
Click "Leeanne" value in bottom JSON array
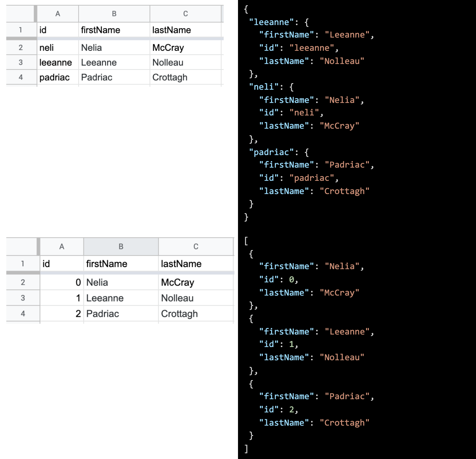347,332
